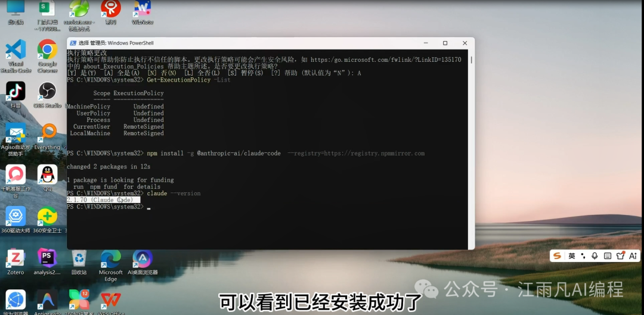Open 360驱动大师 shortcut
Screen dimensions: 644x315
click(16, 220)
